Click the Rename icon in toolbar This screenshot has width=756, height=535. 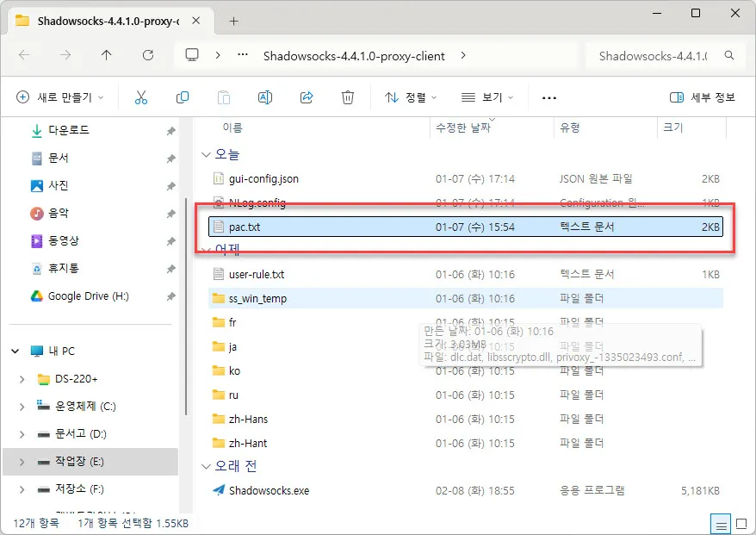265,97
